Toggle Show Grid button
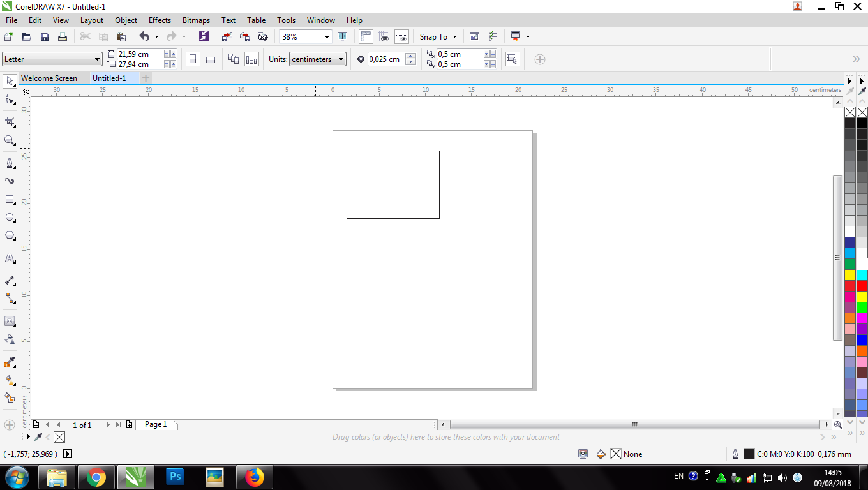Image resolution: width=868 pixels, height=490 pixels. click(x=384, y=37)
